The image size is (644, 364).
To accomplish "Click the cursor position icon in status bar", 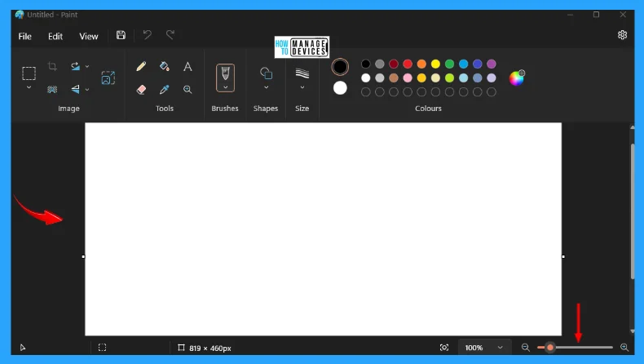I will point(23,348).
